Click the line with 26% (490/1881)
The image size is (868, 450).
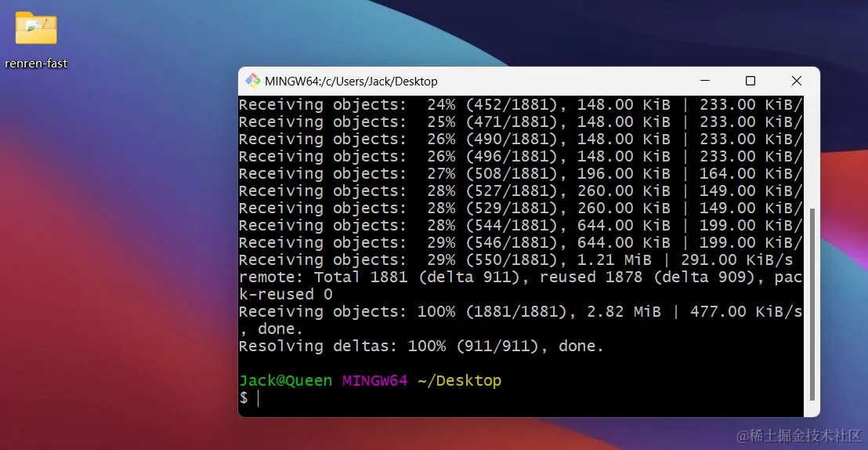click(520, 139)
